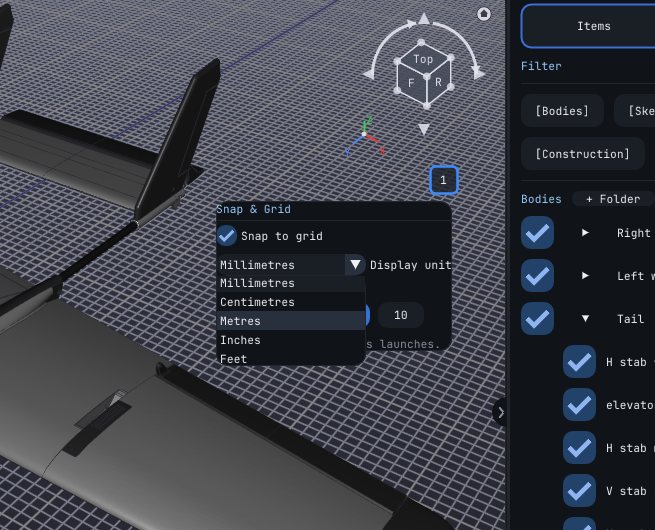Open the display unit dropdown arrow

[x=355, y=265]
